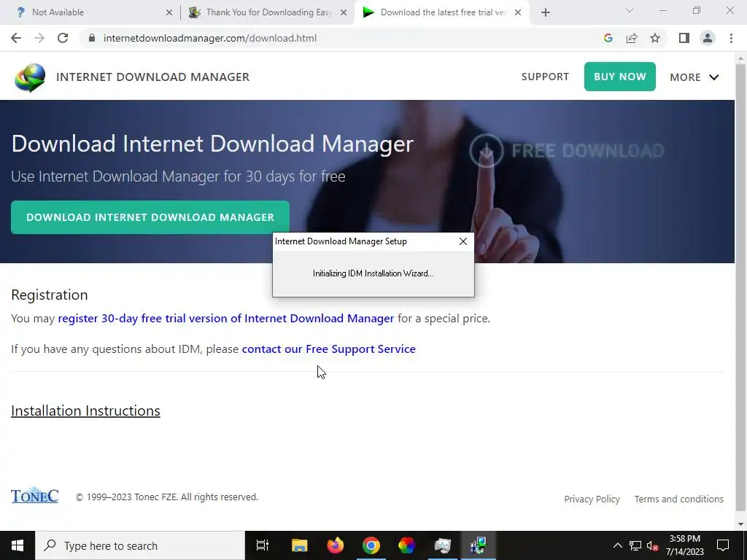Close the 'Download the latest free trial' tab
This screenshot has width=747, height=560.
518,12
